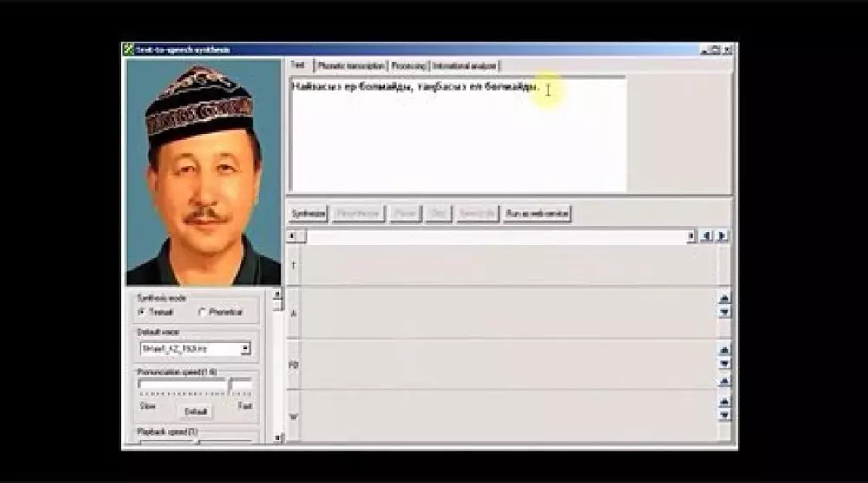
Task: Open the Processing tab
Action: tap(408, 66)
